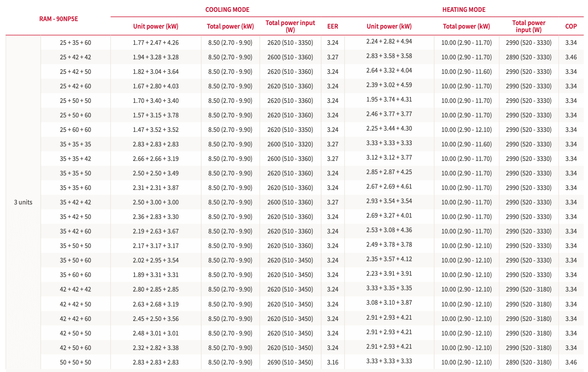The height and width of the screenshot is (372, 588).
Task: Click cooling unit power 2.45 + 2.50 + 3.56
Action: (156, 319)
